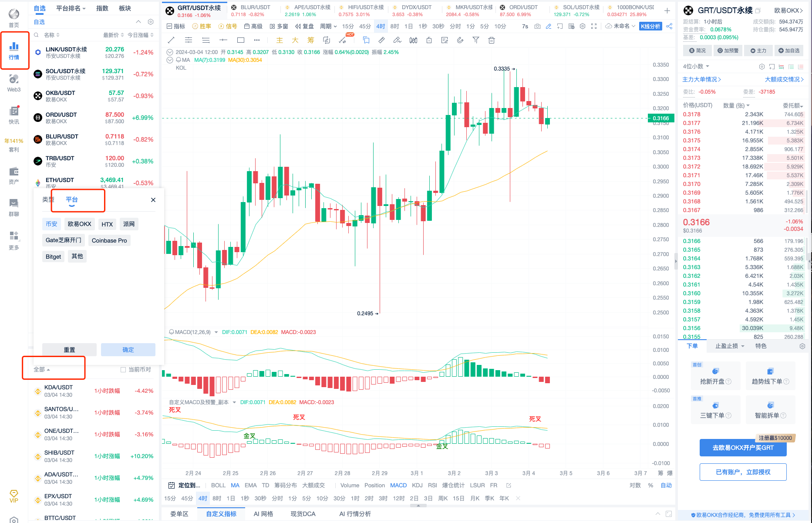Show only buy orders in order book
This screenshot has height=523, width=812.
coord(791,67)
